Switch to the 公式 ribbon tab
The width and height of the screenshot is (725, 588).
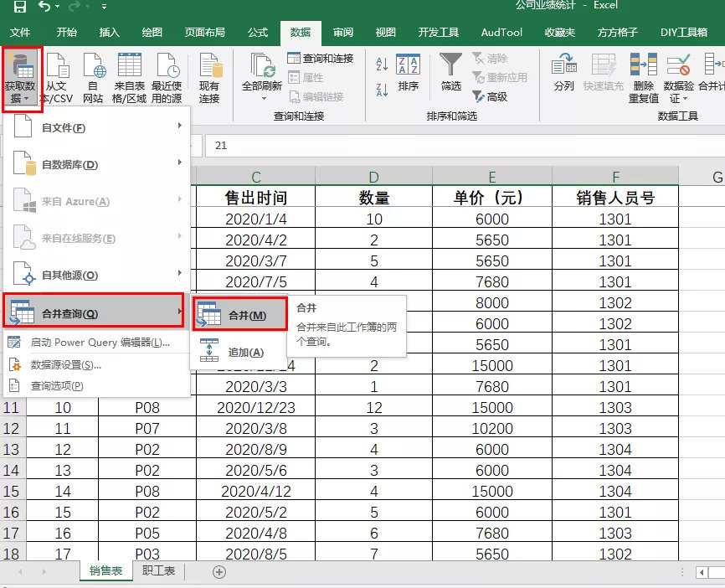coord(258,33)
